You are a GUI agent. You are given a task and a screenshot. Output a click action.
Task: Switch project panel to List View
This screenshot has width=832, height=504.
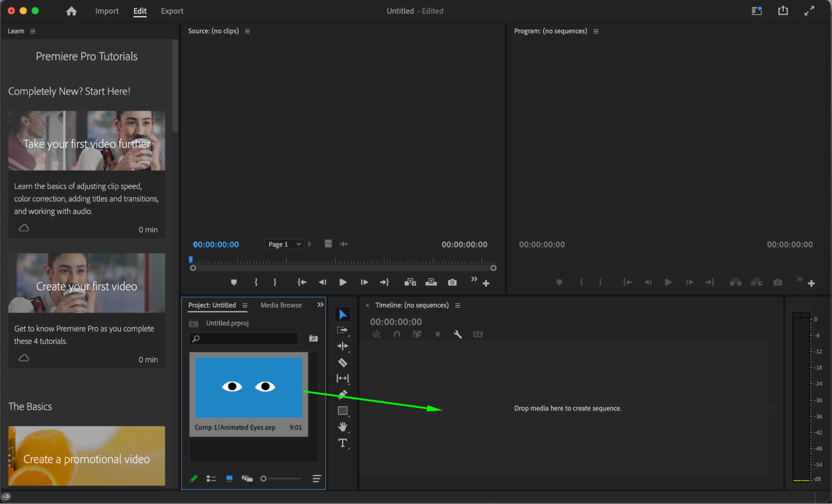coord(211,479)
